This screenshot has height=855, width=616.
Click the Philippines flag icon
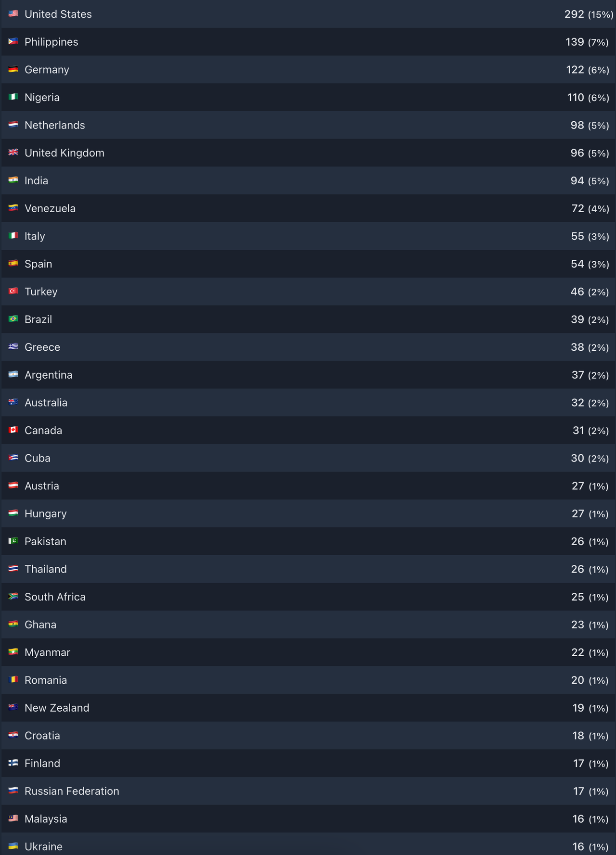(13, 41)
